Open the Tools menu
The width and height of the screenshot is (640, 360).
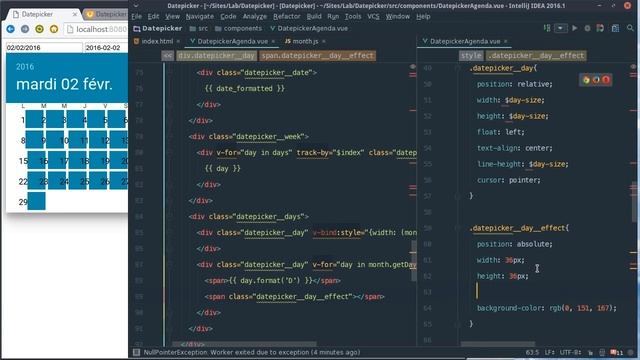(353, 17)
